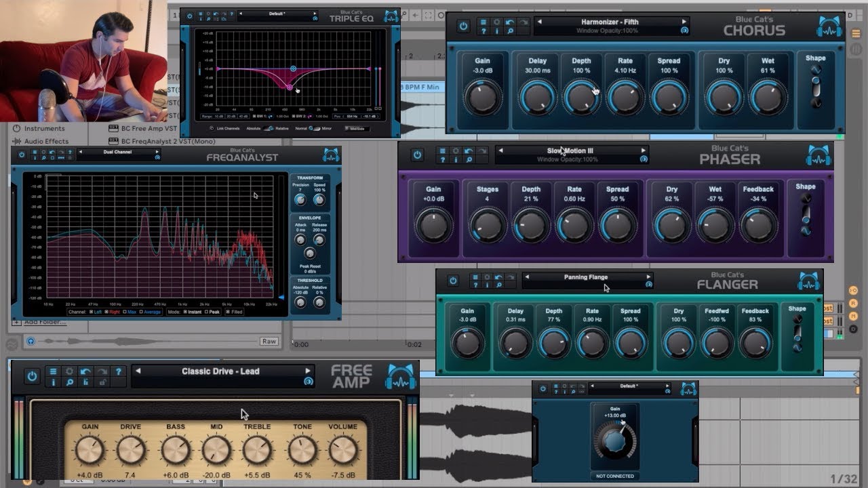Click the Chorus Depth knob
868x488 pixels.
click(581, 98)
